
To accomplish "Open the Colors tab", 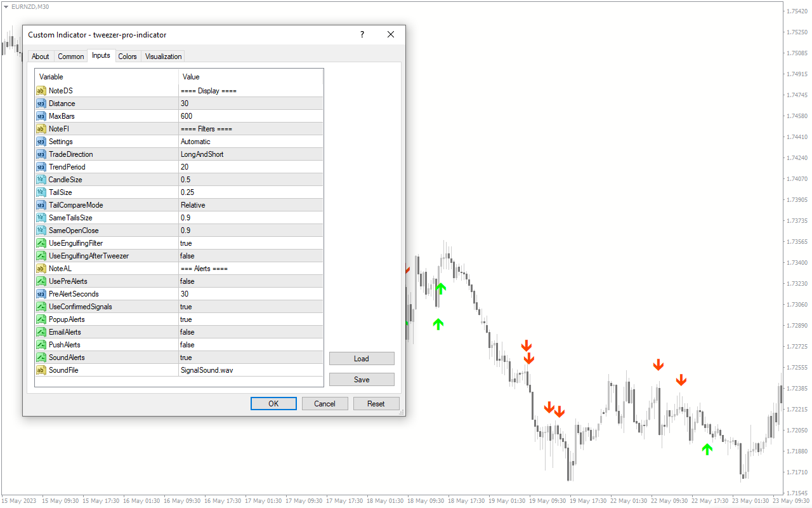I will (128, 57).
